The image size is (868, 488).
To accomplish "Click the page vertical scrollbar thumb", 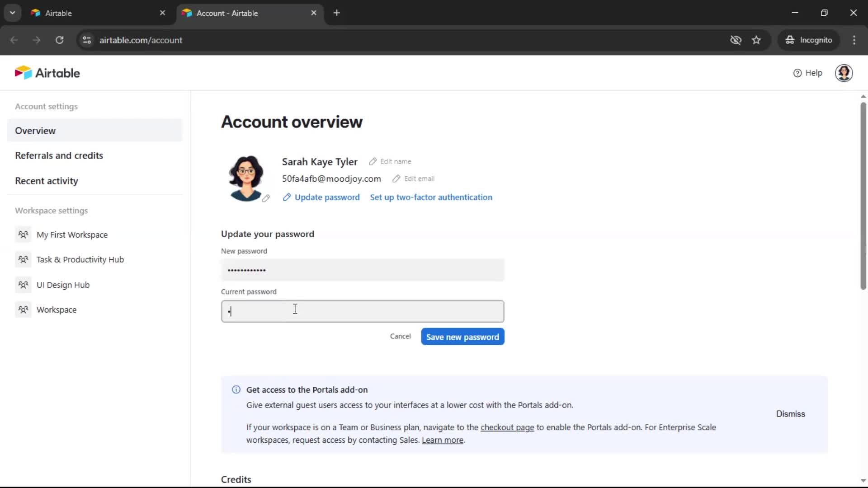I will pyautogui.click(x=863, y=196).
